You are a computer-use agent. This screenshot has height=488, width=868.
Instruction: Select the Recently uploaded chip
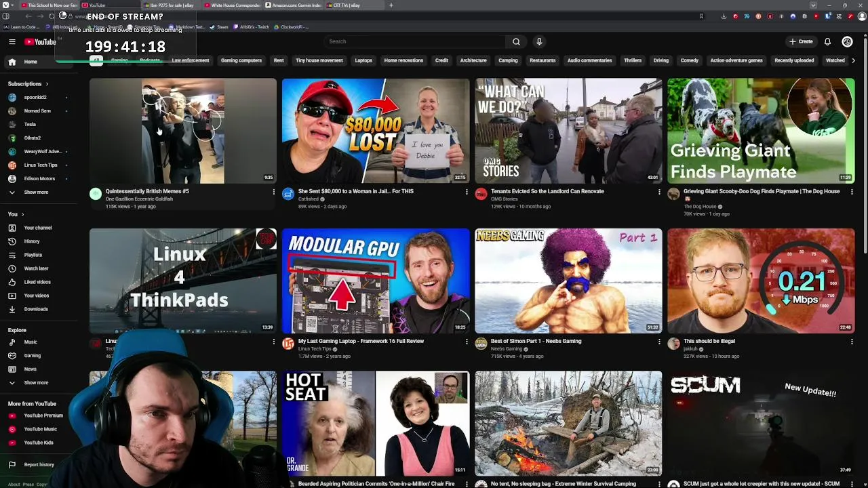(794, 60)
